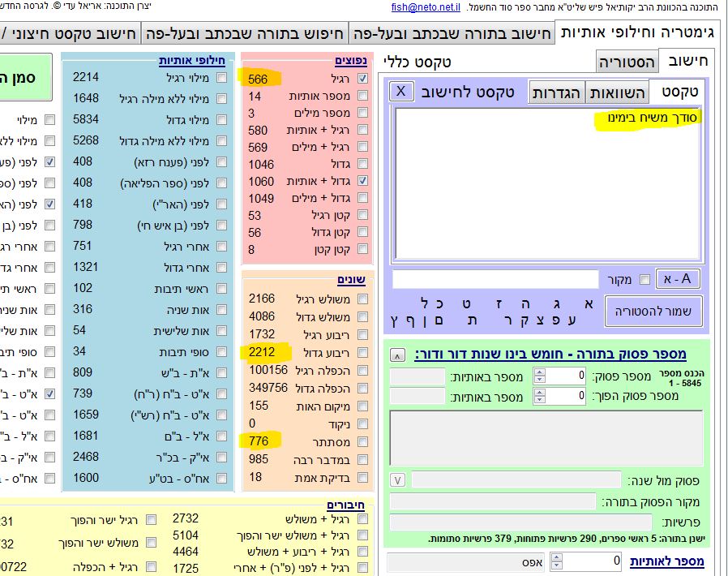Click the X button to clear the text

(x=400, y=91)
